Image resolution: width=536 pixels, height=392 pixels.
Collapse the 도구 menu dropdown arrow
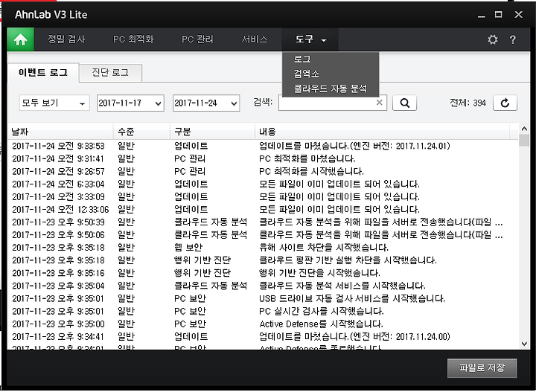323,40
